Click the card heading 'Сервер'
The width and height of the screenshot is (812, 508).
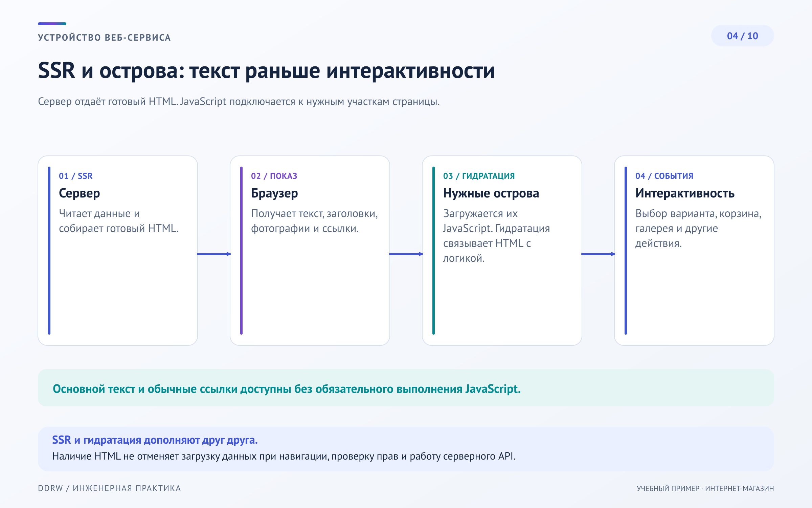coord(79,193)
